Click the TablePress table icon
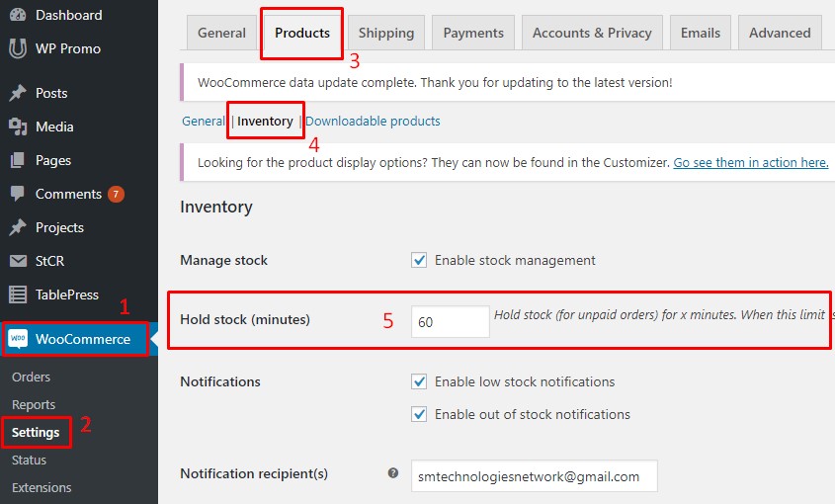Screen dimensions: 835x504 click(x=18, y=294)
